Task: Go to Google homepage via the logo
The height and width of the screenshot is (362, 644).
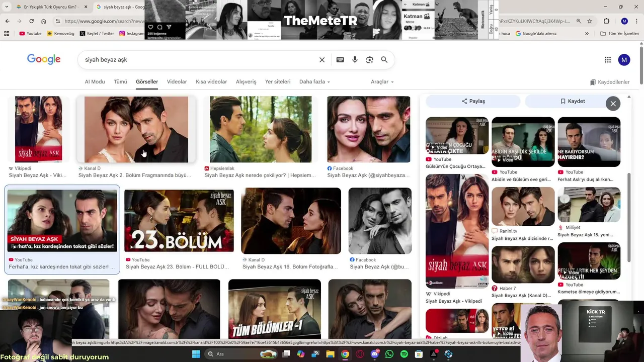Action: 44,59
